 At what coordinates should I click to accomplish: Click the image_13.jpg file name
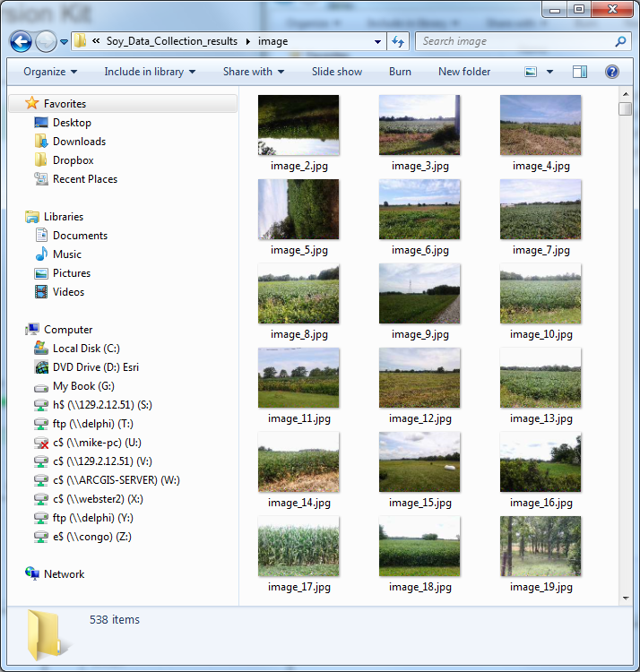[x=541, y=418]
